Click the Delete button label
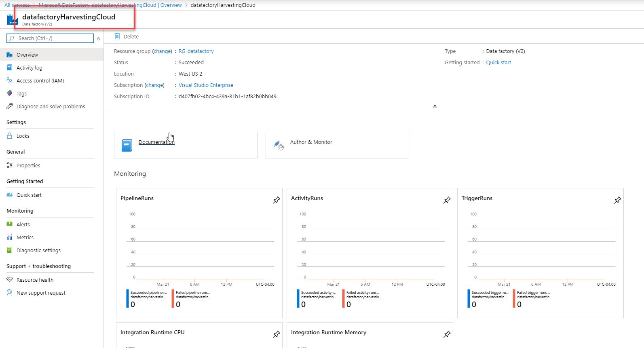The height and width of the screenshot is (348, 644). click(131, 36)
